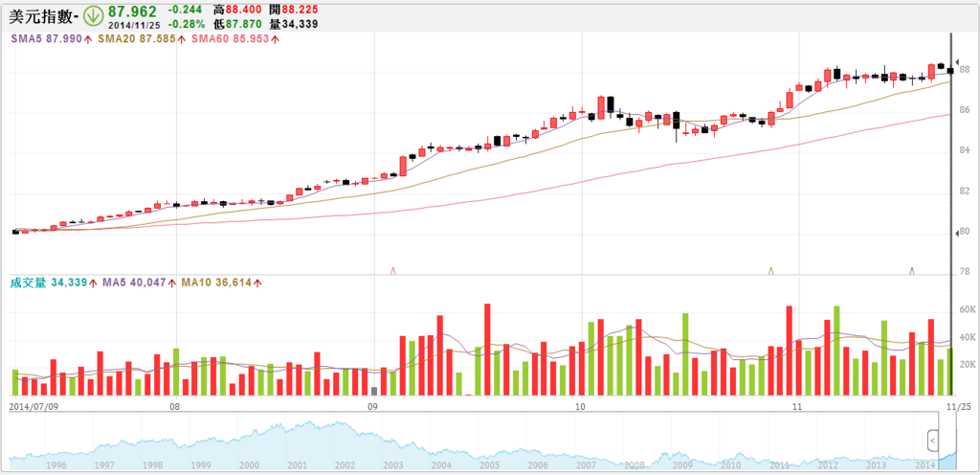
Task: Click the month label 09 on time axis
Action: coord(374,406)
